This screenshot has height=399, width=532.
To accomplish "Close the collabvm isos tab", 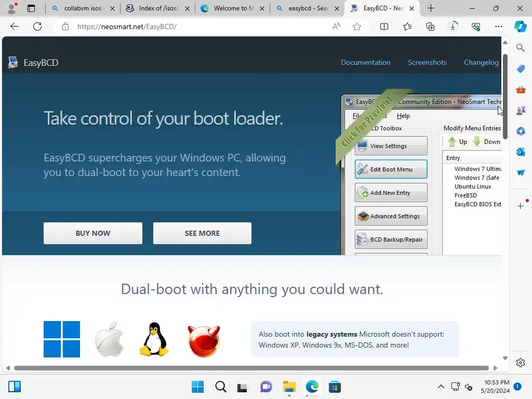I will pyautogui.click(x=112, y=8).
